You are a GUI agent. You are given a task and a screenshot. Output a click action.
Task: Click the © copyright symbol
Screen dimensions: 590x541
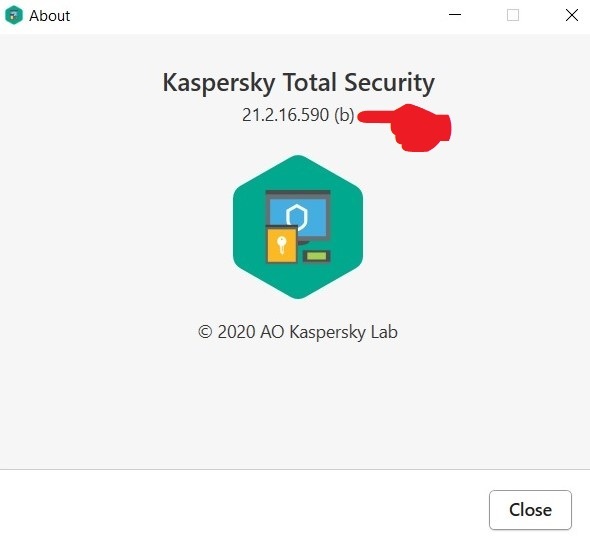point(205,332)
